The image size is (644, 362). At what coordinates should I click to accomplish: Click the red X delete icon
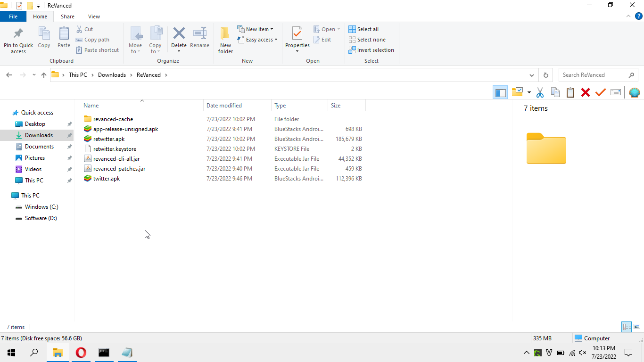click(x=586, y=92)
